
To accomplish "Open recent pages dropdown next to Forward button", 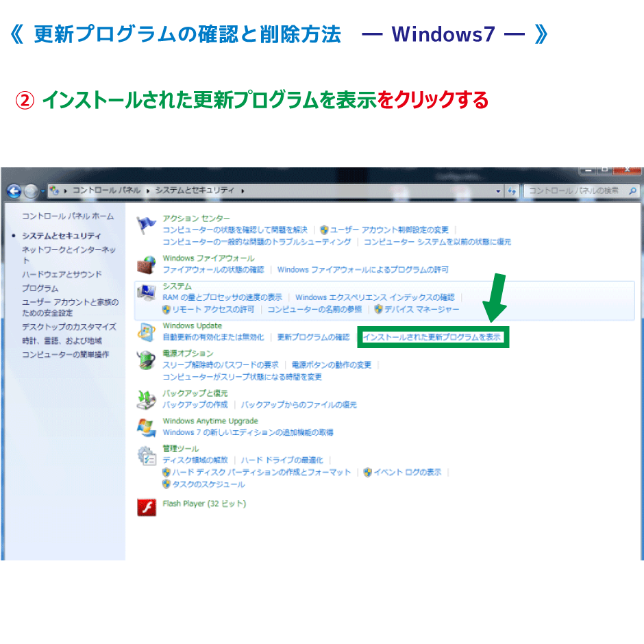I will click(42, 191).
